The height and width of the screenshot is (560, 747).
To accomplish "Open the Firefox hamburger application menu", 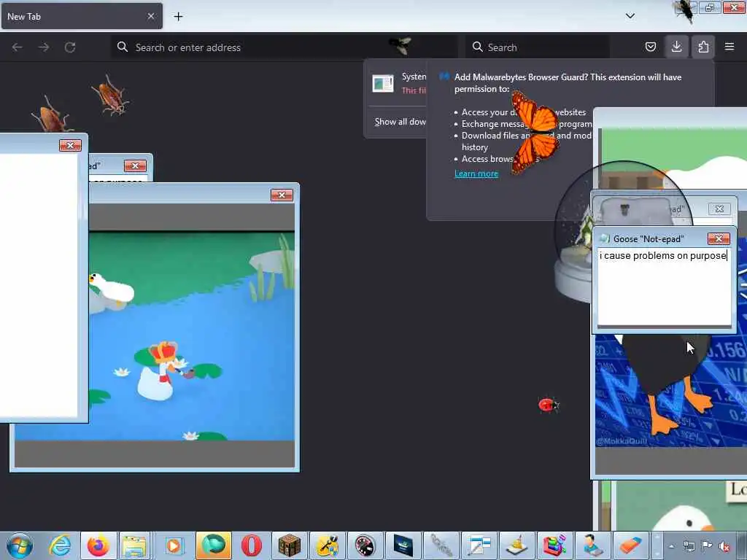I will coord(729,47).
